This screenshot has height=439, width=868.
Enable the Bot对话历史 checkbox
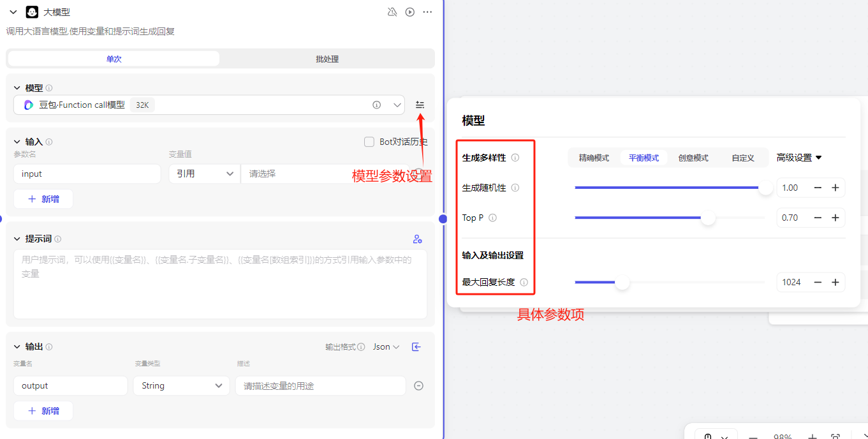[x=369, y=142]
